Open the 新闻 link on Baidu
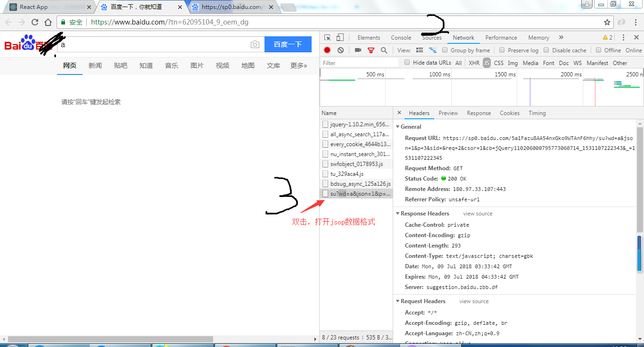 pyautogui.click(x=95, y=66)
